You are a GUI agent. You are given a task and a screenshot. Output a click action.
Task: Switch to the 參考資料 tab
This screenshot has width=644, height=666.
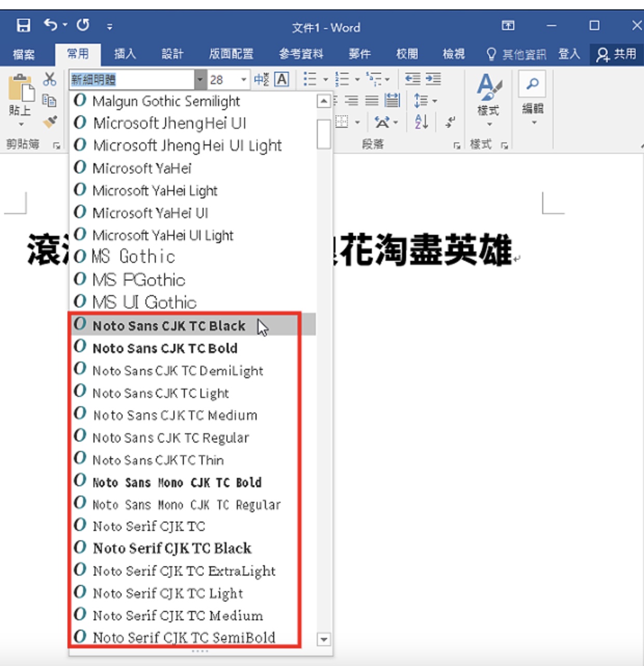301,54
